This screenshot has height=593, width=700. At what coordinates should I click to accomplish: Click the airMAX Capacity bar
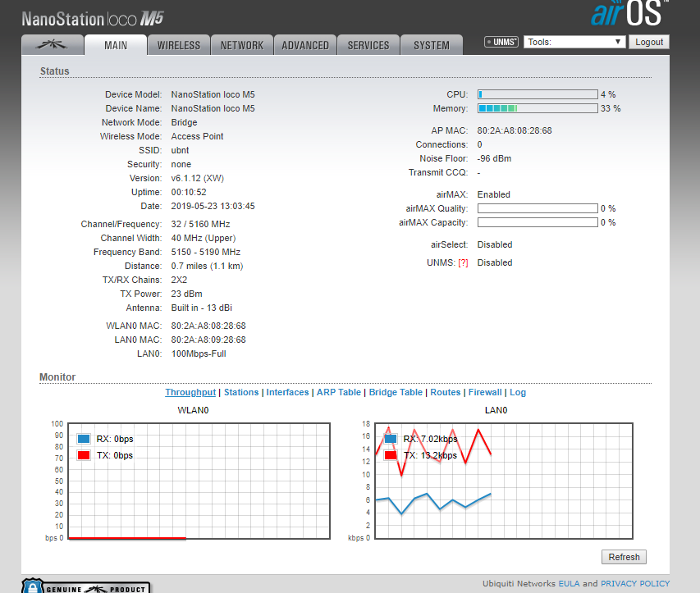coord(538,222)
